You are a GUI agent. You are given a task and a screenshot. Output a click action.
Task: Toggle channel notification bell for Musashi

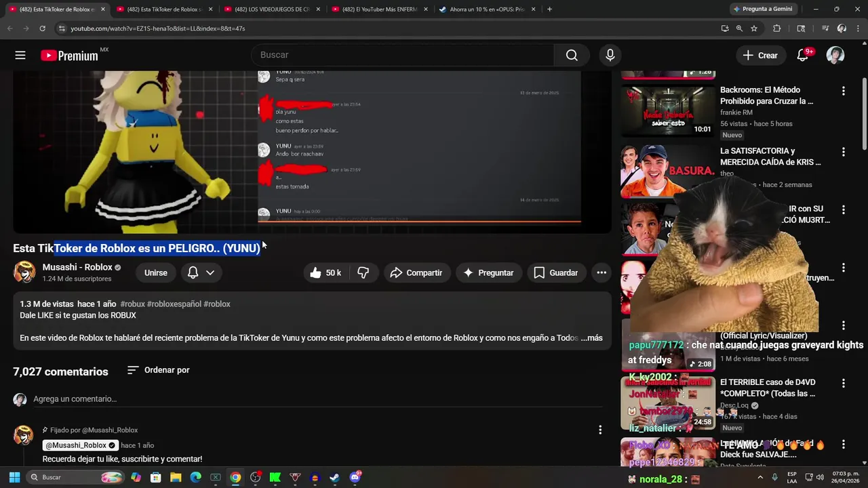pyautogui.click(x=193, y=272)
